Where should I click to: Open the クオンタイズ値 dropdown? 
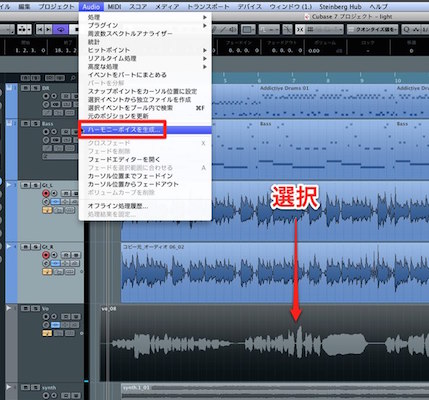click(373, 30)
